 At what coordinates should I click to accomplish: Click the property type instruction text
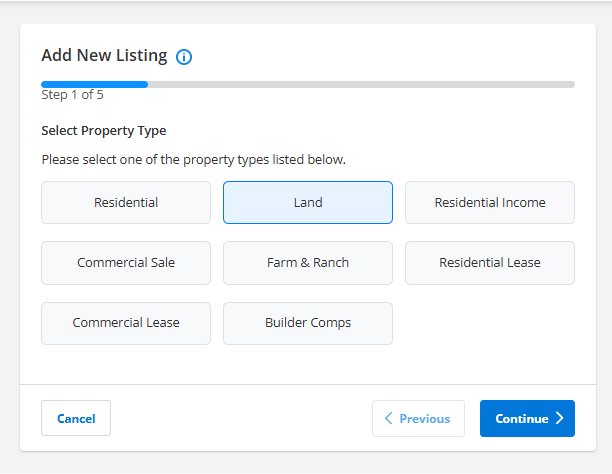click(193, 159)
